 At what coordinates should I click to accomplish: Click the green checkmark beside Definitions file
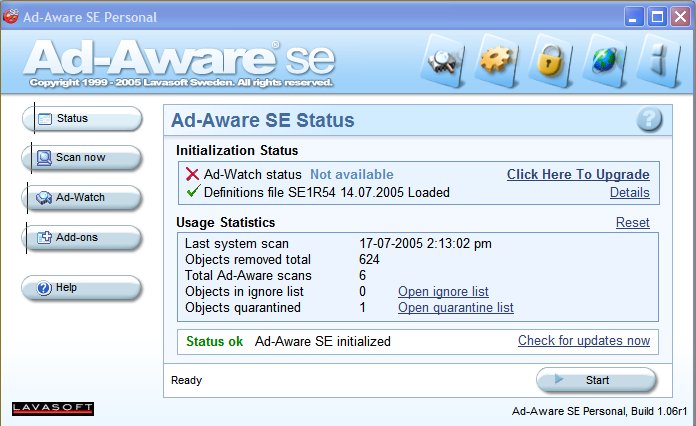(193, 191)
